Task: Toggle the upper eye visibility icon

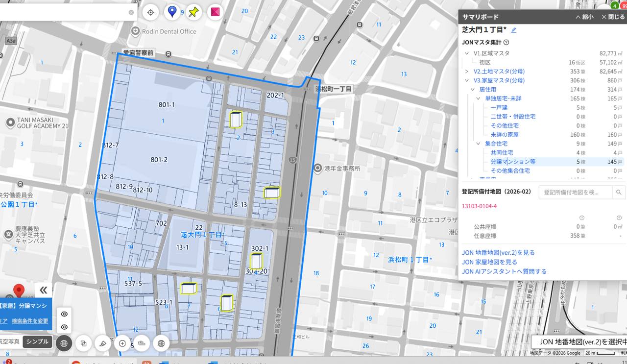Action: 64,314
